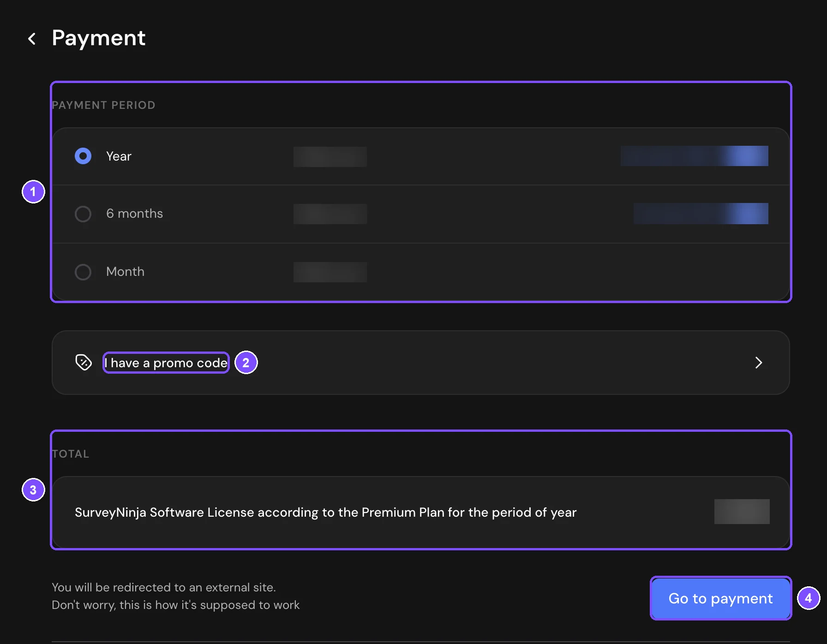The width and height of the screenshot is (827, 644).
Task: Click the 'Don't worry' reassurance line
Action: (175, 605)
